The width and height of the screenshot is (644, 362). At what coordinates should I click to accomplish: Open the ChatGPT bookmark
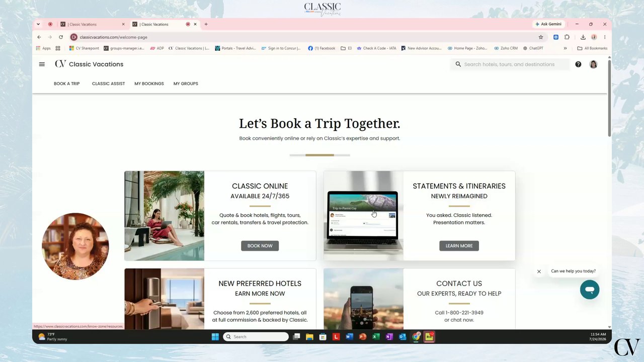[x=533, y=48]
